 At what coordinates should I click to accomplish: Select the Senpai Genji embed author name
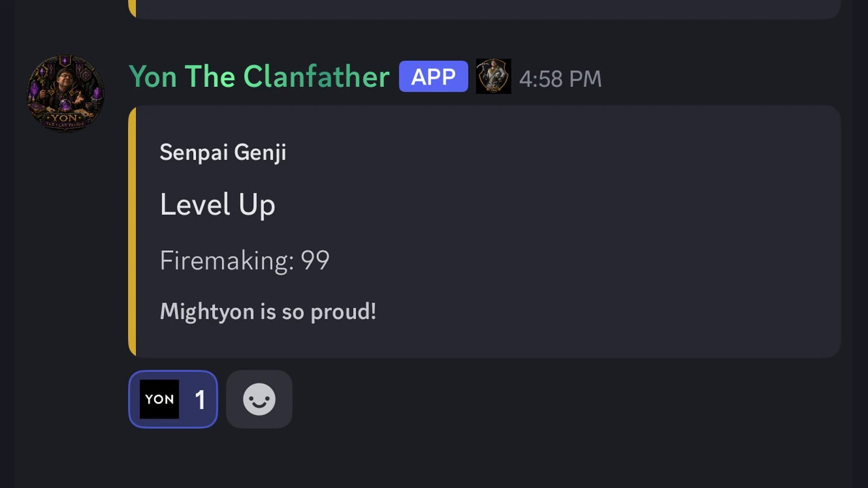223,153
